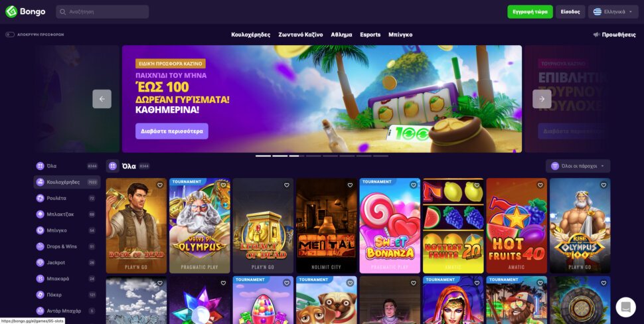This screenshot has width=644, height=324.
Task: Open the live chat support bubble
Action: coord(625,307)
